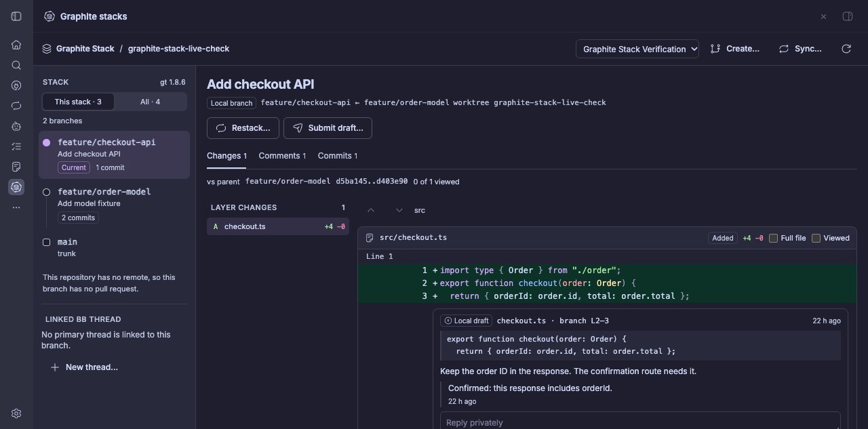Switch to the Commits tab
Screen dimensions: 868x429
338,156
